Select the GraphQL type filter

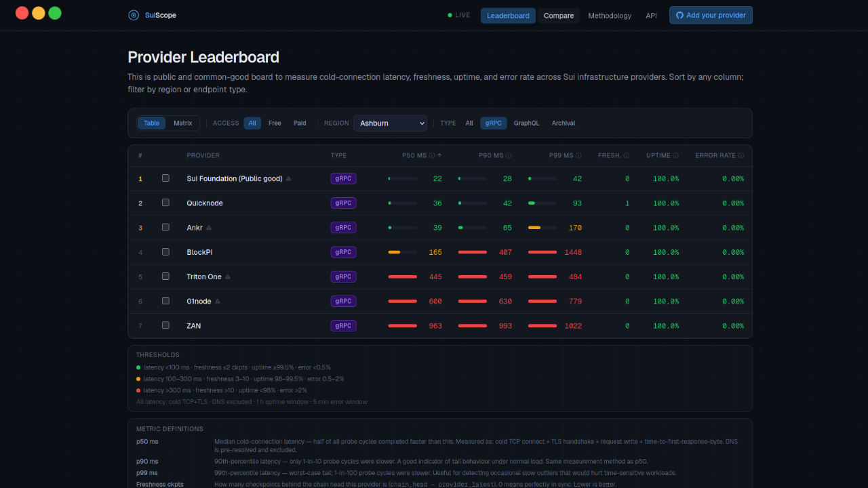[x=527, y=123]
